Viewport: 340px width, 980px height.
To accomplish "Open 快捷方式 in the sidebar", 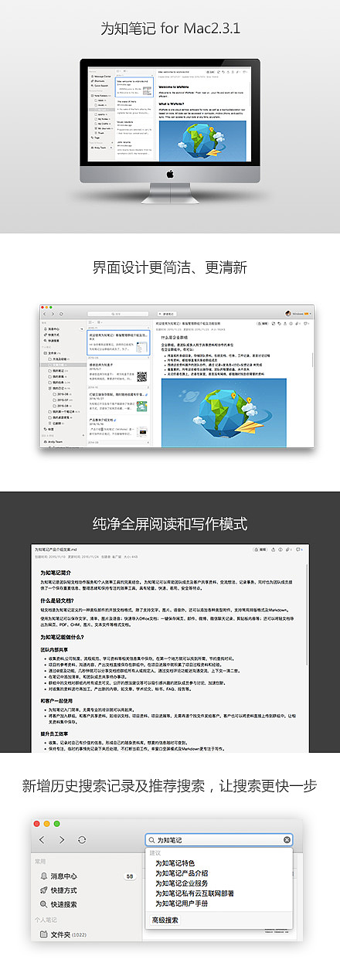I will [x=64, y=890].
